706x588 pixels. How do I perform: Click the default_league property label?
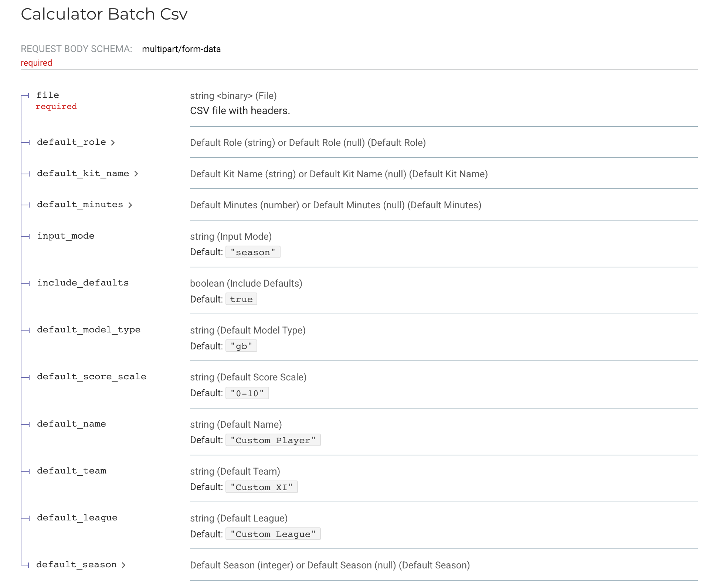click(77, 518)
